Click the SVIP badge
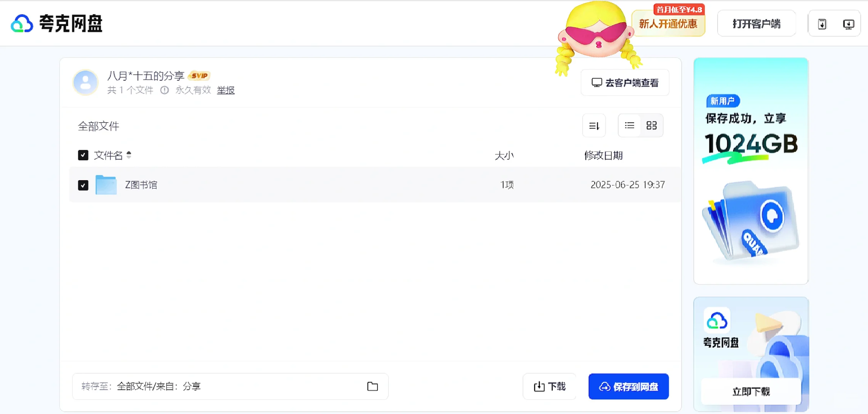The height and width of the screenshot is (414, 868). [x=200, y=76]
